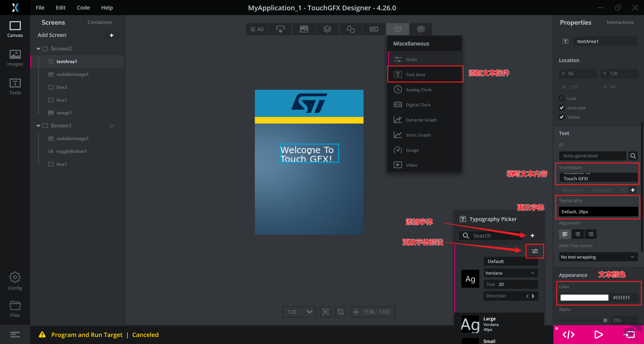Collapse the Screen1 tree node
This screenshot has width=644, height=344.
(38, 125)
